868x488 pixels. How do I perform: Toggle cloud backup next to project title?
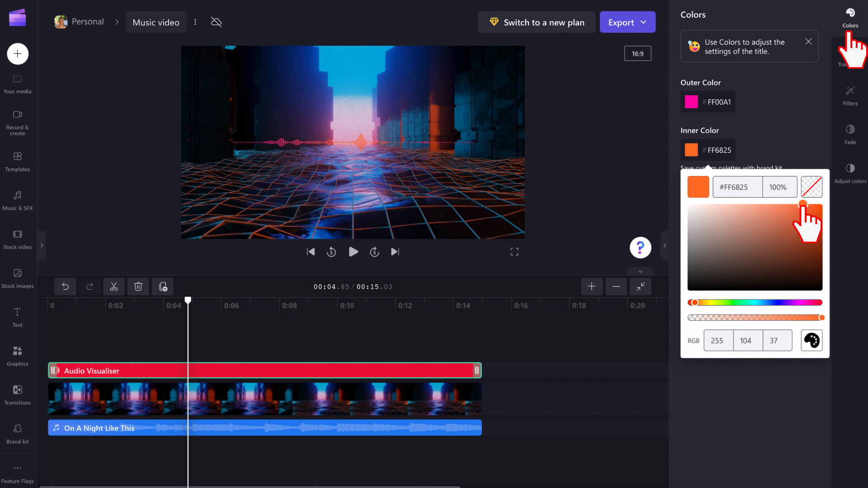coord(216,22)
